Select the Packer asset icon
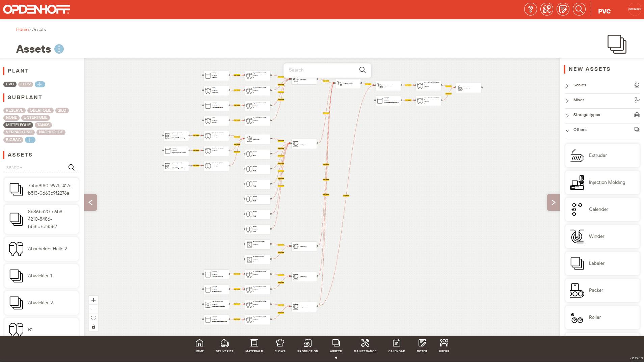 click(602, 290)
